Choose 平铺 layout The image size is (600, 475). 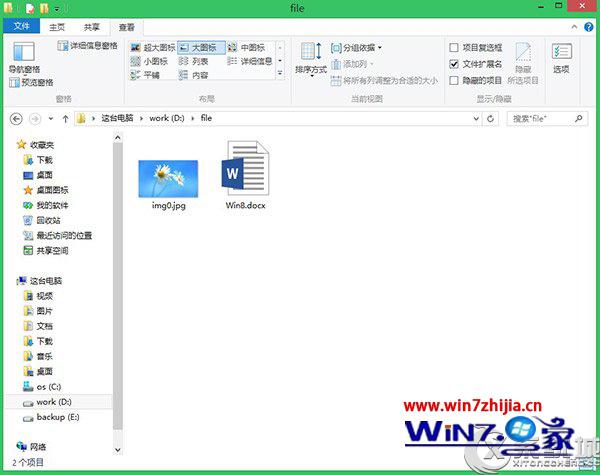click(145, 75)
